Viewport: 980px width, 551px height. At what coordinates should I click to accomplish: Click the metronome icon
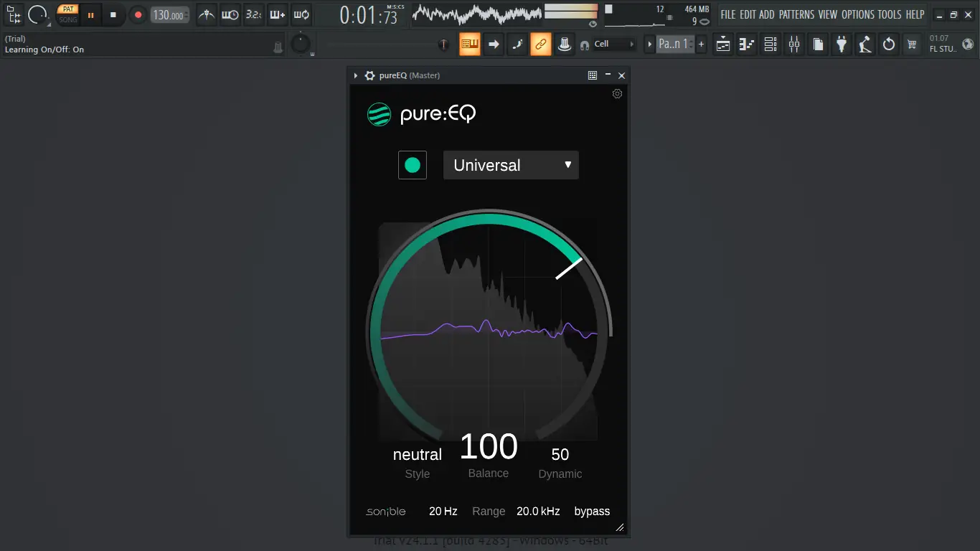click(207, 14)
